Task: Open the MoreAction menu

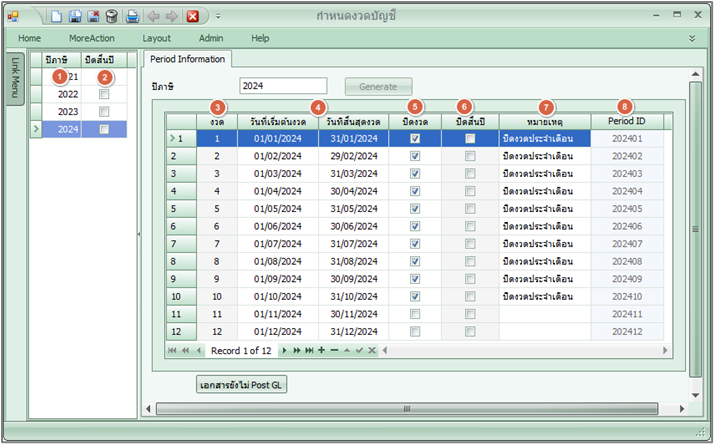Action: [x=92, y=38]
